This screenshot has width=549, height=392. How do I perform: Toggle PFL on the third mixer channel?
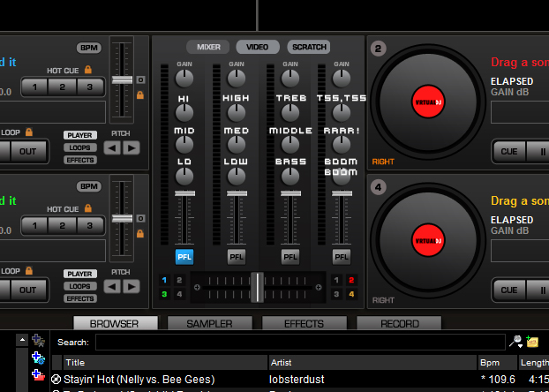click(290, 257)
